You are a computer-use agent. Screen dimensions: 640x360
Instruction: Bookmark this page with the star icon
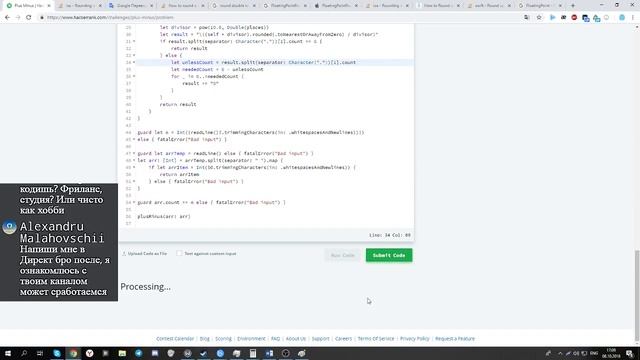tap(539, 18)
